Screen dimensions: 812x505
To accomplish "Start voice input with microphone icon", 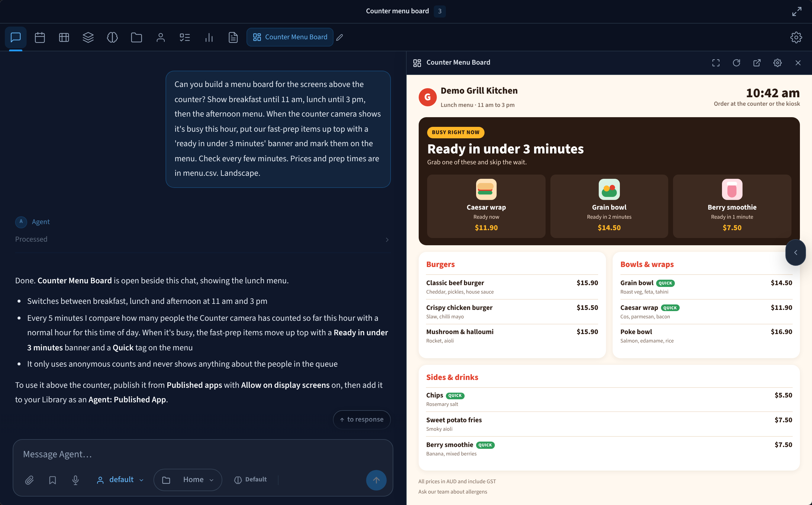I will (76, 480).
